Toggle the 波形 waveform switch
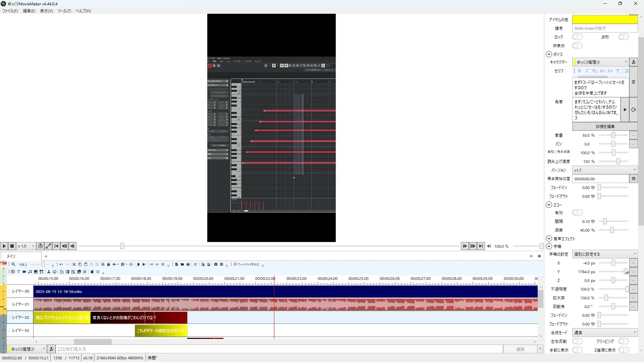Image resolution: width=644 pixels, height=362 pixels. (x=624, y=37)
